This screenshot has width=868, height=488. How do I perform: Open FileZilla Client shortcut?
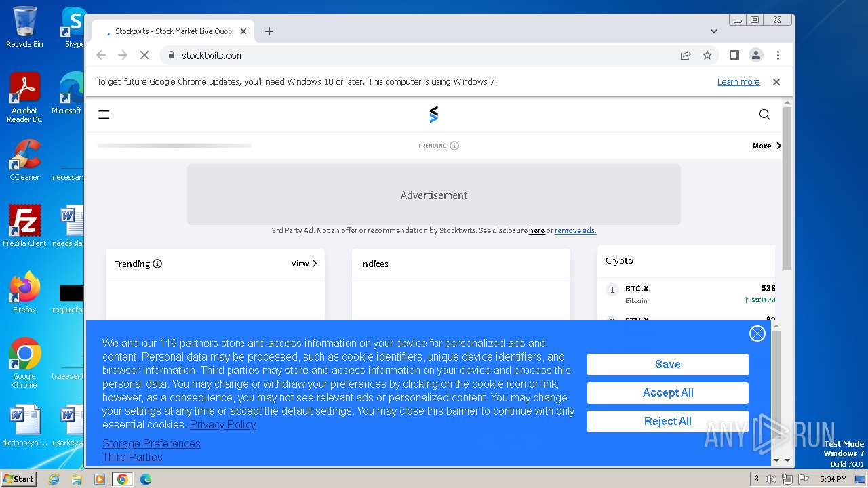(24, 226)
